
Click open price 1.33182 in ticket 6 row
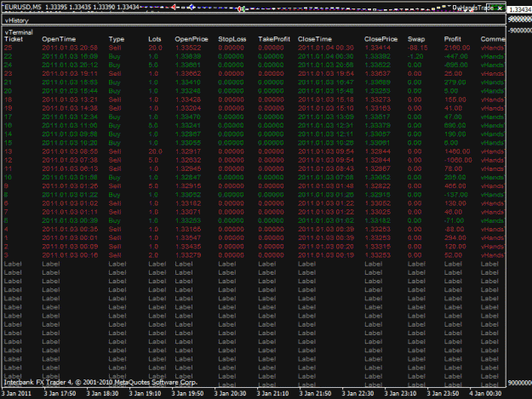pos(188,203)
